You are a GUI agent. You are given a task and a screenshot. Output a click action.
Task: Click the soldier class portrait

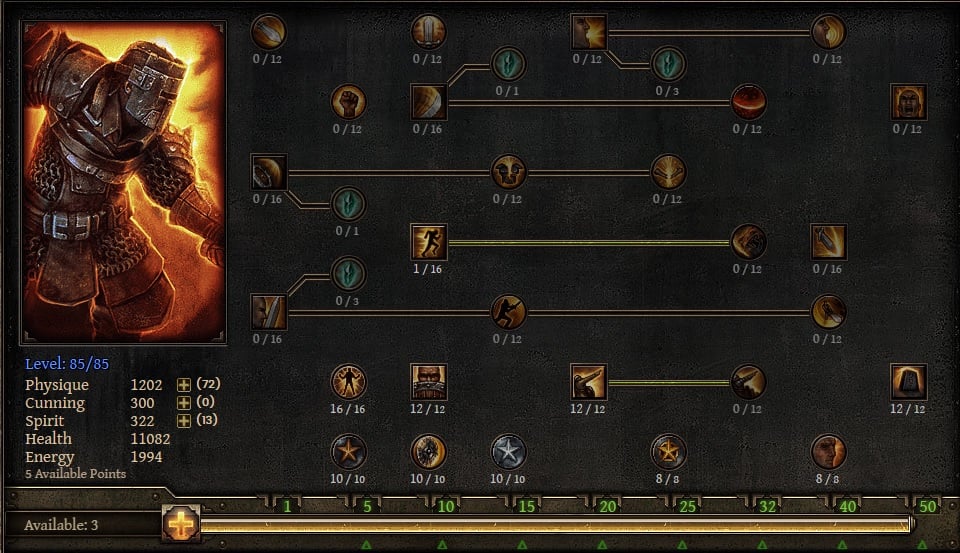pyautogui.click(x=124, y=182)
